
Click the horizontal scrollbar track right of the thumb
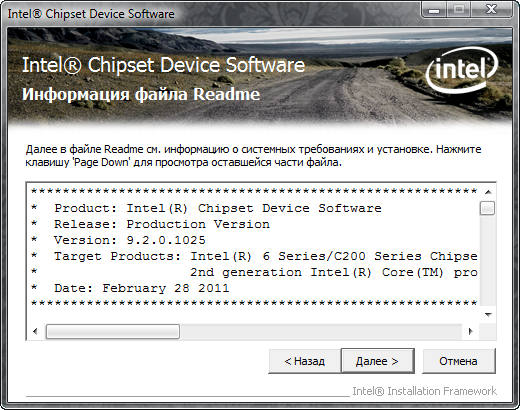pos(321,331)
